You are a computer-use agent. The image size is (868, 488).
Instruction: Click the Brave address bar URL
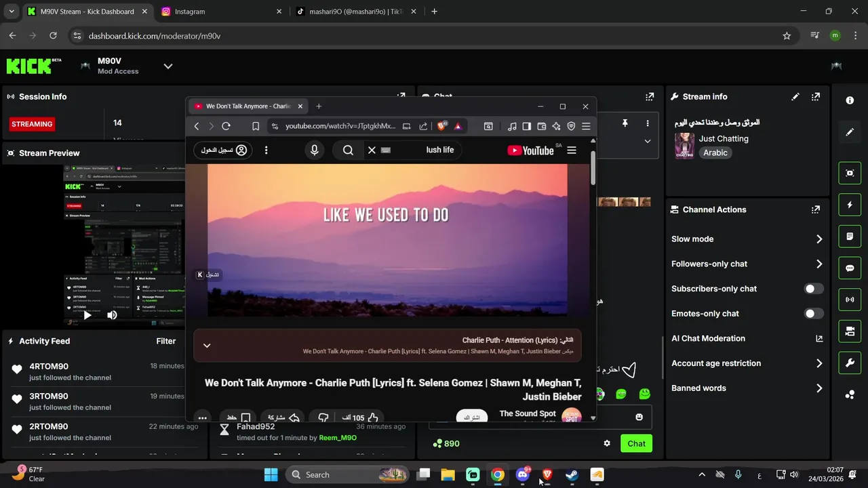(x=340, y=126)
